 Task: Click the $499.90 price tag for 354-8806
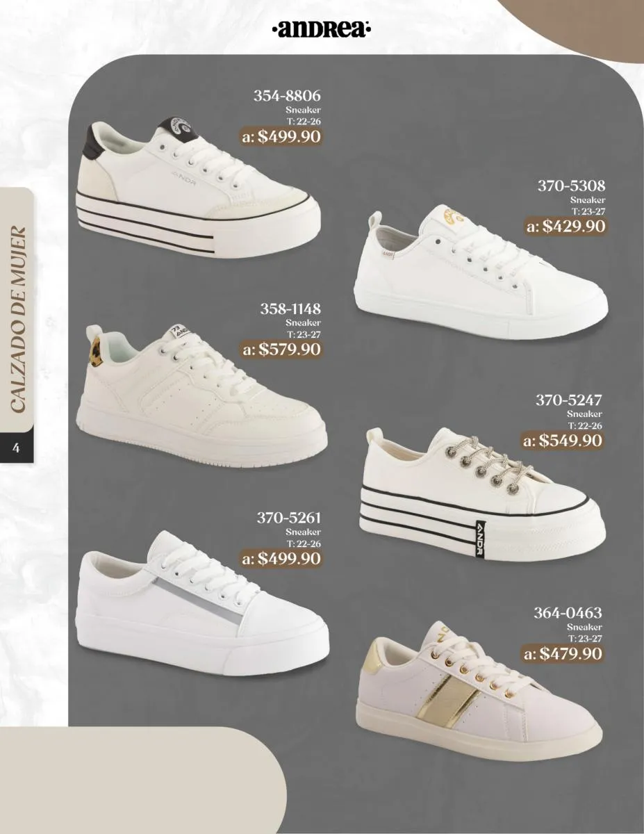(x=281, y=136)
